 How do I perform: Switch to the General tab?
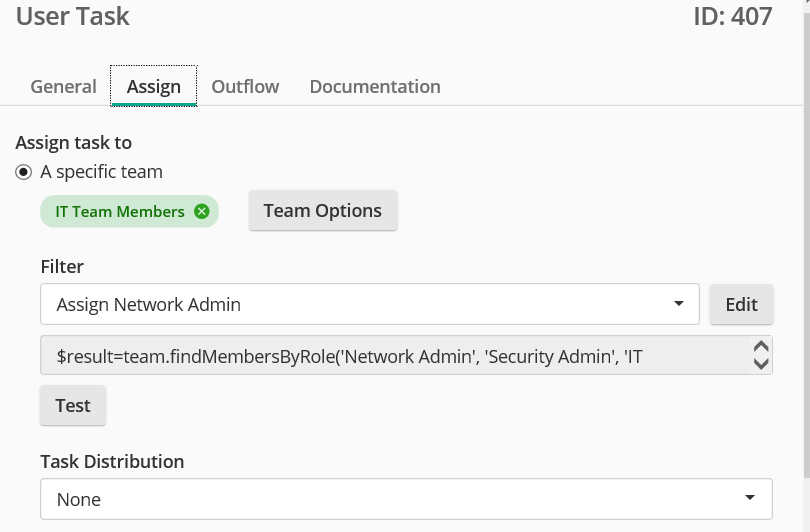click(63, 86)
